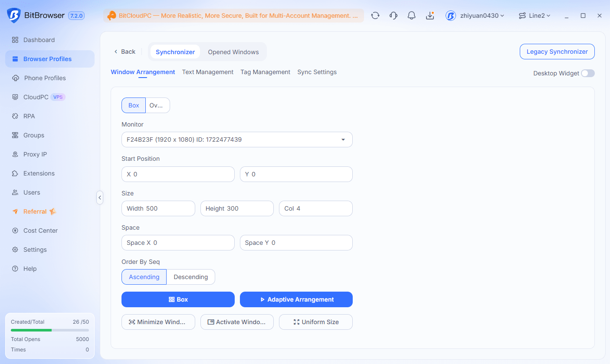Click the Adaptive Arrangement button
The height and width of the screenshot is (364, 610).
pos(296,299)
